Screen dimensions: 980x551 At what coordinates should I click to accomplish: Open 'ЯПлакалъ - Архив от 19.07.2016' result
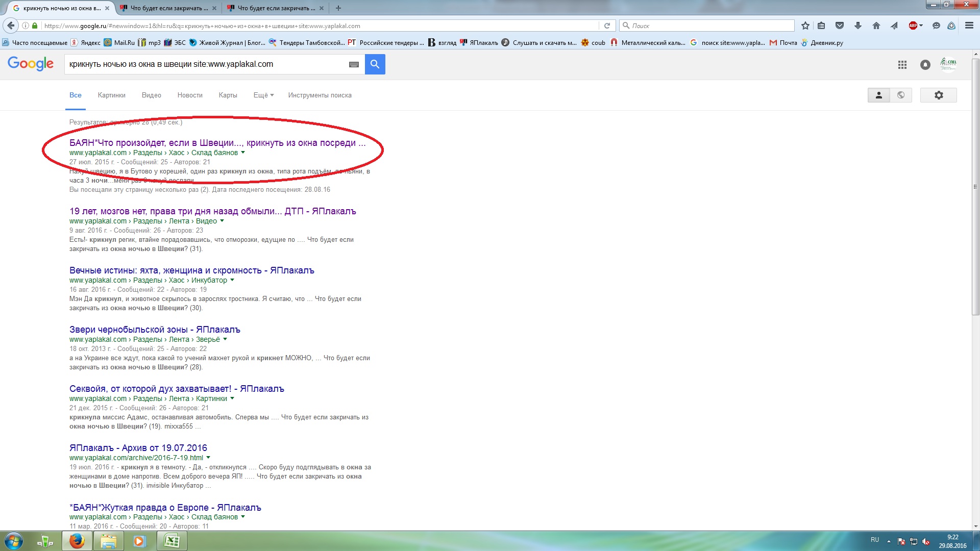tap(138, 448)
